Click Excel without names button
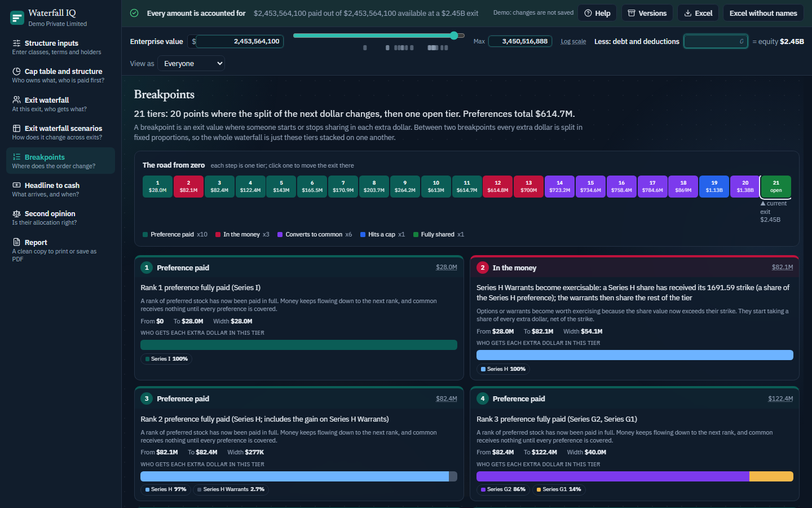The width and height of the screenshot is (812, 508). [x=763, y=13]
